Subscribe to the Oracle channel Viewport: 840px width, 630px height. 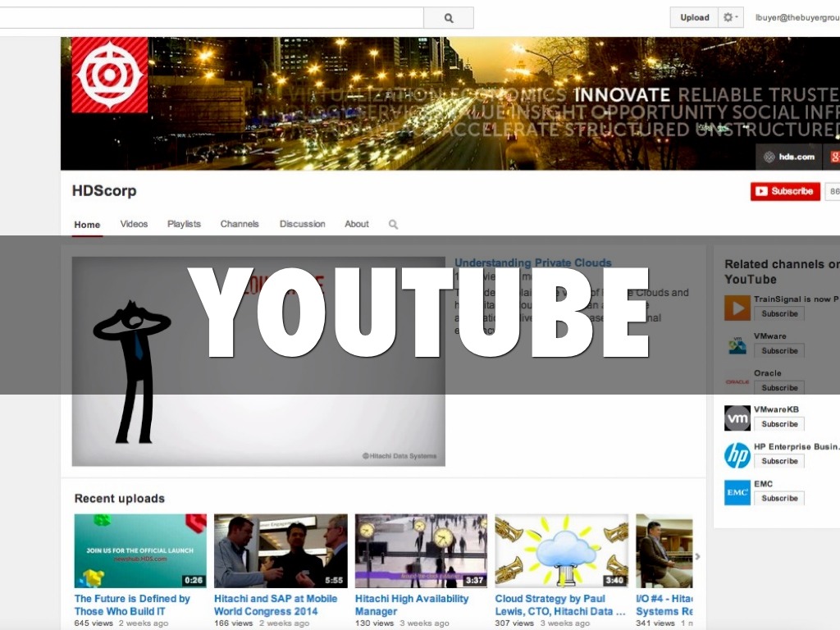(x=778, y=387)
